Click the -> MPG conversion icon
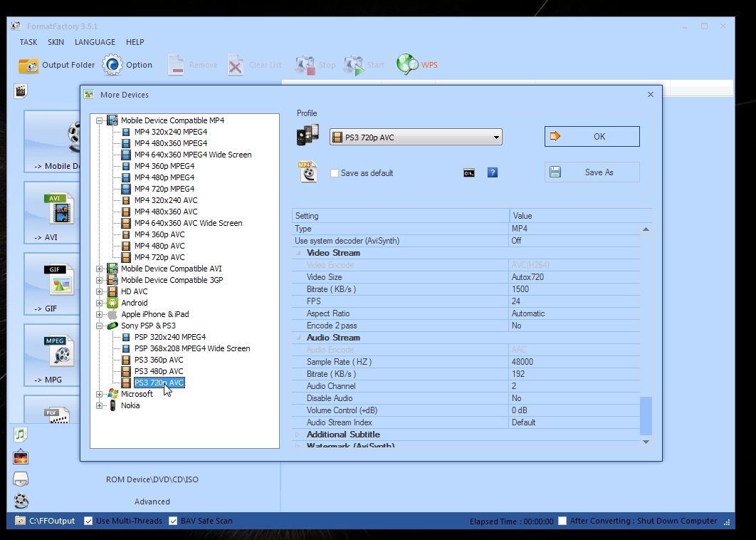 (59, 352)
